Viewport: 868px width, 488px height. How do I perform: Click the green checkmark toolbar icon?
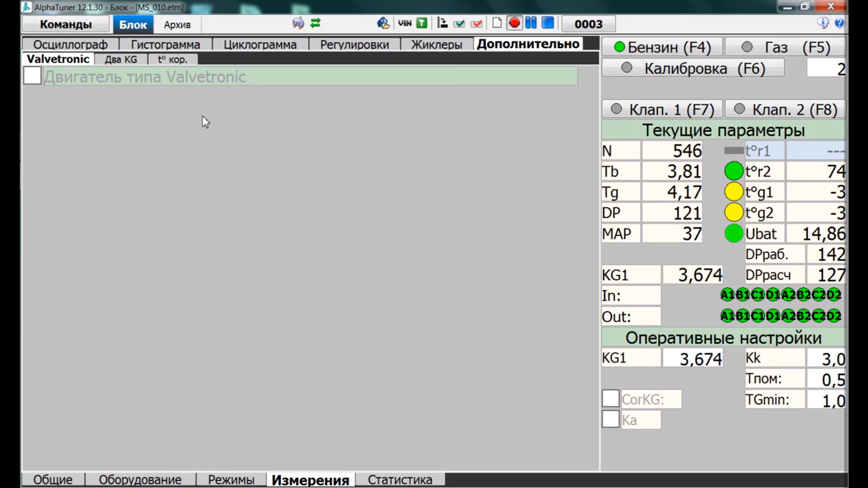459,23
